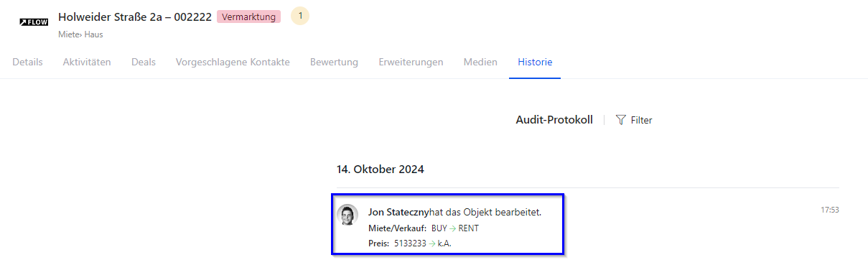Open the Details tab

click(27, 62)
